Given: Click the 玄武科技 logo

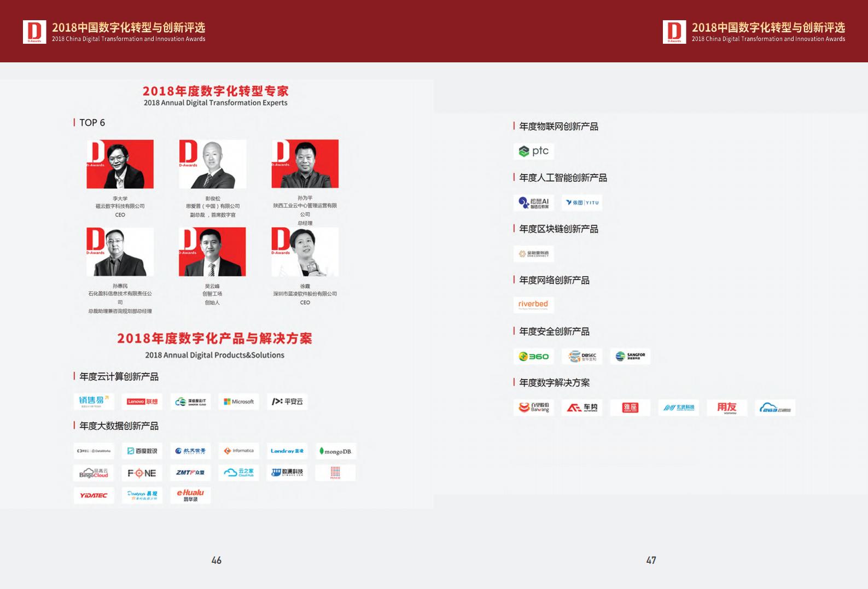Looking at the screenshot, I should [679, 408].
